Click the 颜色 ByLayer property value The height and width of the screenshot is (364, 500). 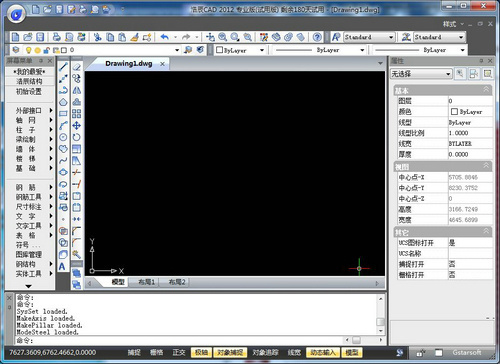[x=470, y=112]
